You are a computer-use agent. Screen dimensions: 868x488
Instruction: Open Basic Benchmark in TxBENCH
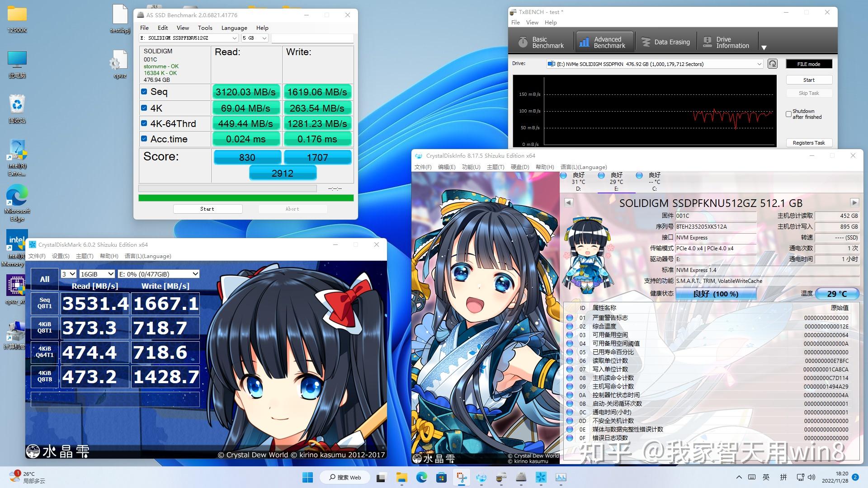click(x=541, y=41)
